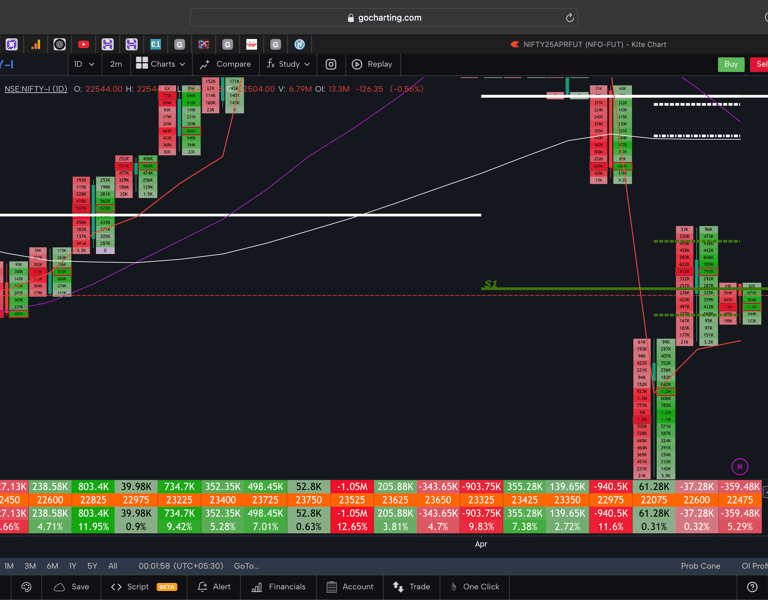Viewport: 768px width, 600px height.
Task: Save the chart layout
Action: pyautogui.click(x=72, y=587)
